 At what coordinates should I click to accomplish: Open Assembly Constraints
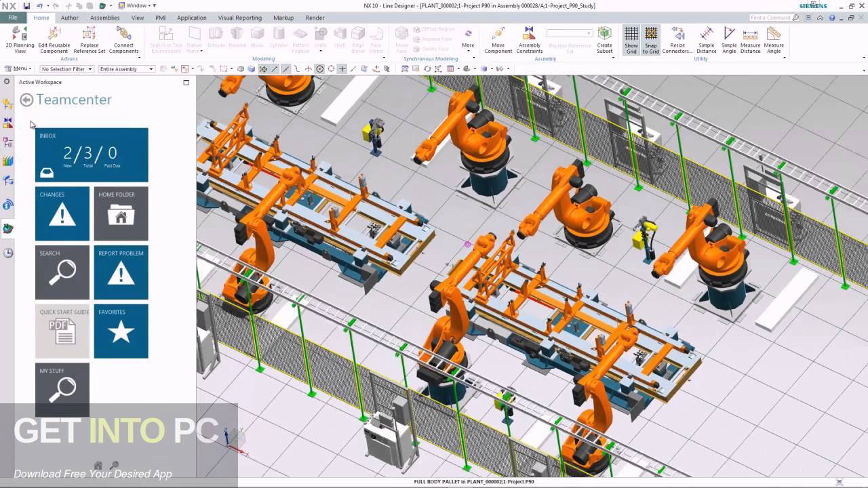(529, 40)
